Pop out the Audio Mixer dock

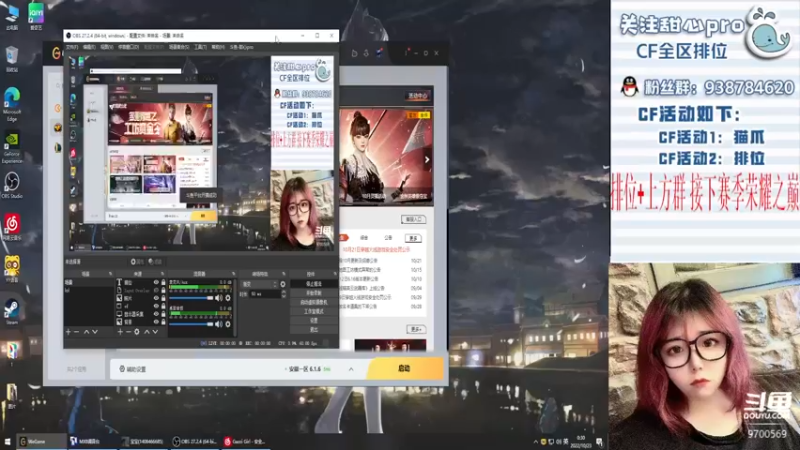[x=233, y=274]
